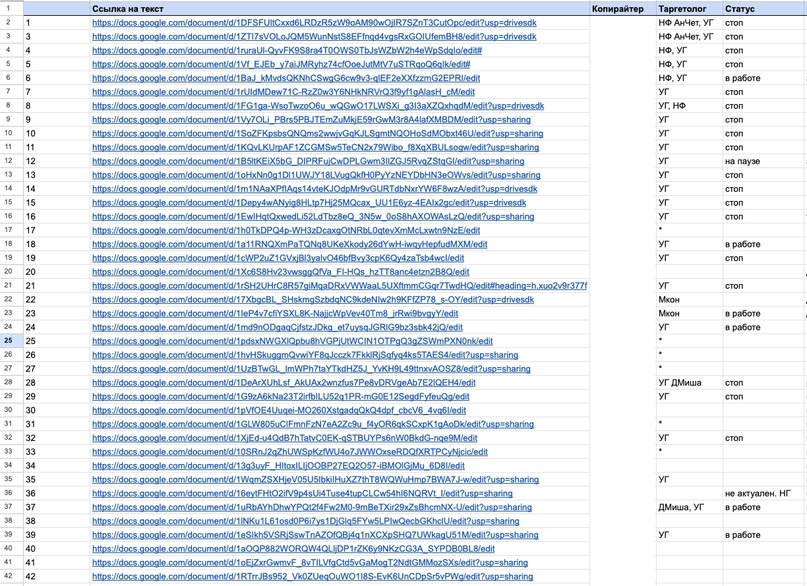807x586 pixels.
Task: Click the 'не актуален. НГ' status cell
Action: click(x=764, y=493)
